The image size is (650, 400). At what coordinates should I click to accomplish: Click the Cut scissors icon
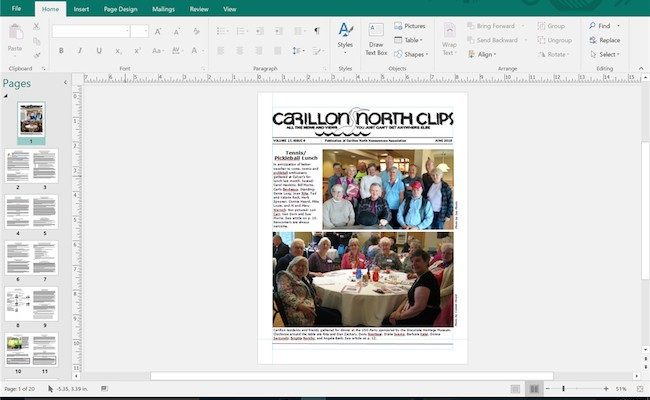(x=36, y=27)
